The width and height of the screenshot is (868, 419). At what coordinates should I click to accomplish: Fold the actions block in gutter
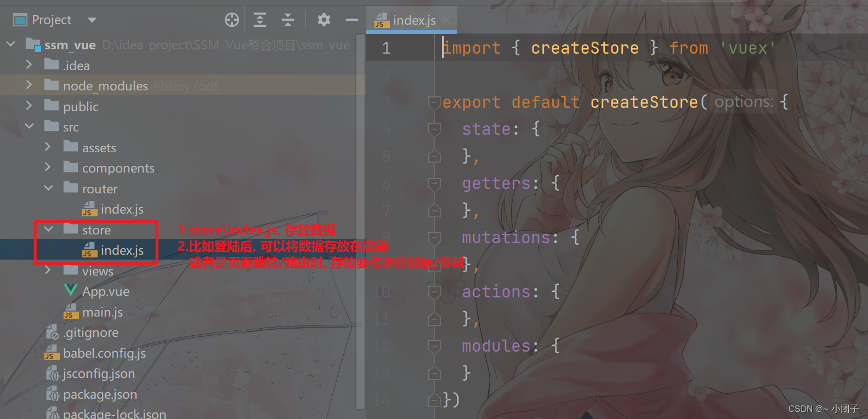click(x=434, y=292)
